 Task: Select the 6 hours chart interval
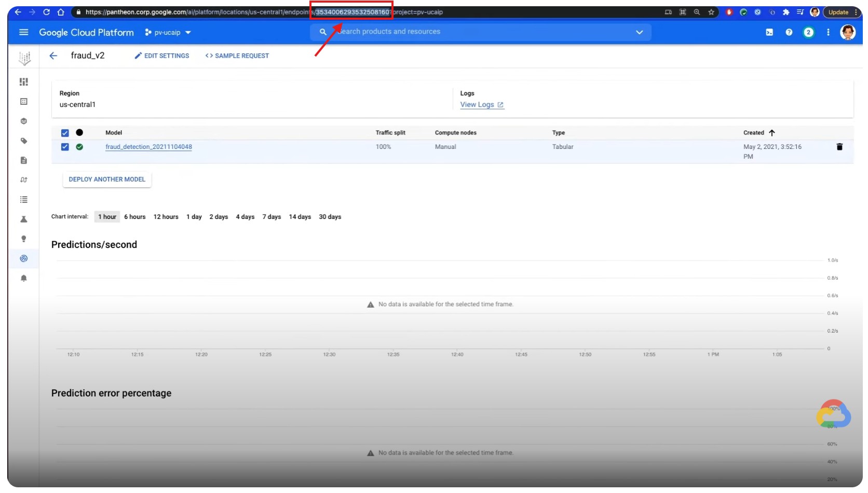134,217
